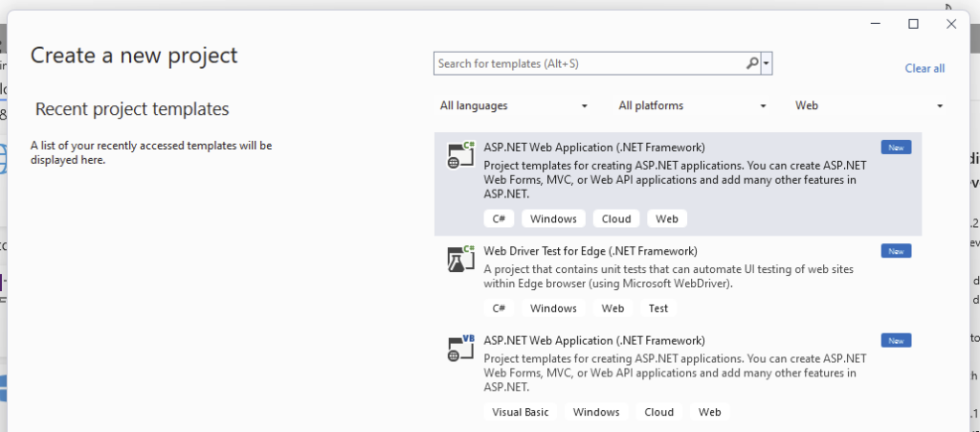Click the Windows tag on VB template
This screenshot has width=980, height=432.
click(596, 412)
